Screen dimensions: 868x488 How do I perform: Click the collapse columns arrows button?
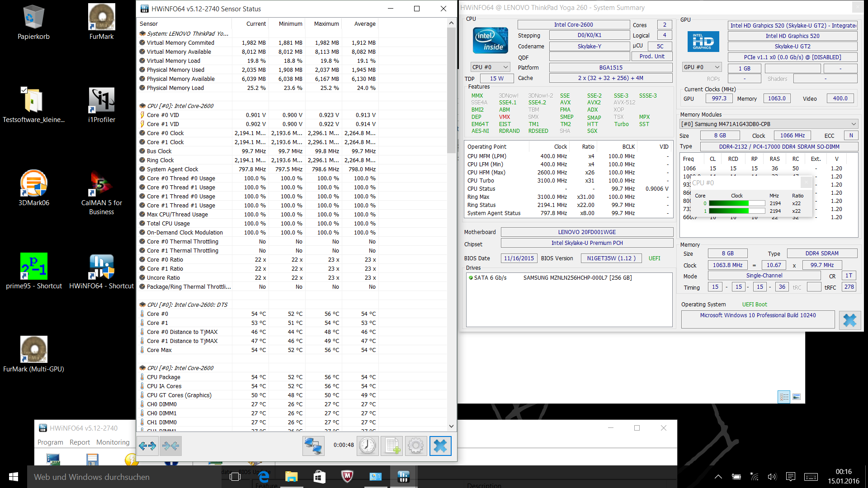click(x=171, y=446)
